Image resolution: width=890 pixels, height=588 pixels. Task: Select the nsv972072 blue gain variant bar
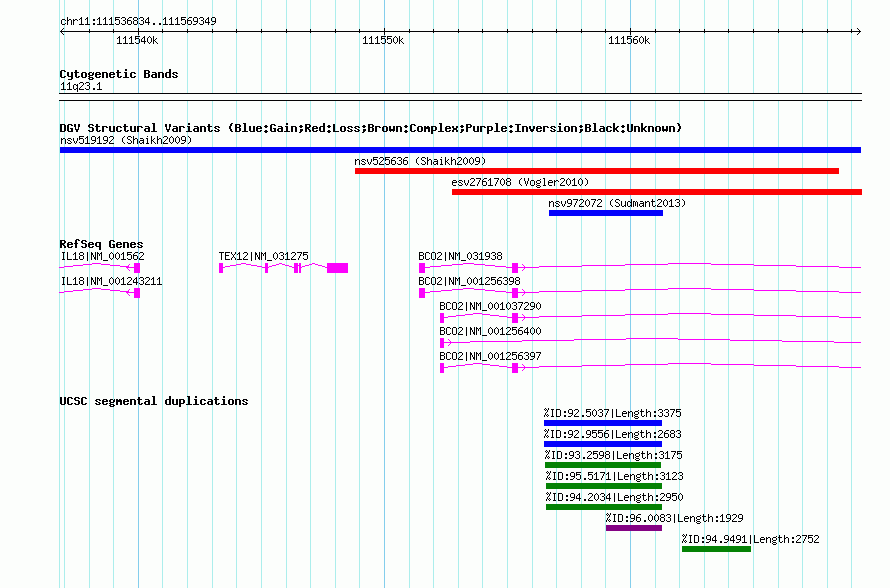point(606,213)
